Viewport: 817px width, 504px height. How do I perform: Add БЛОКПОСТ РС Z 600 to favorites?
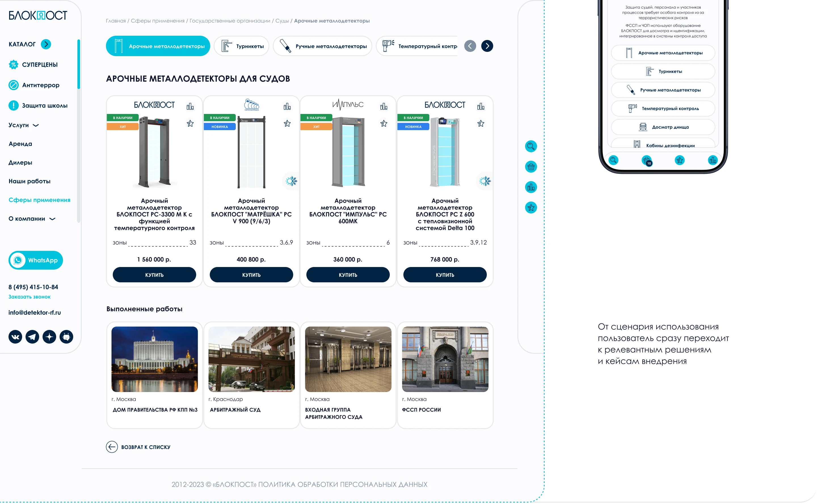[481, 124]
